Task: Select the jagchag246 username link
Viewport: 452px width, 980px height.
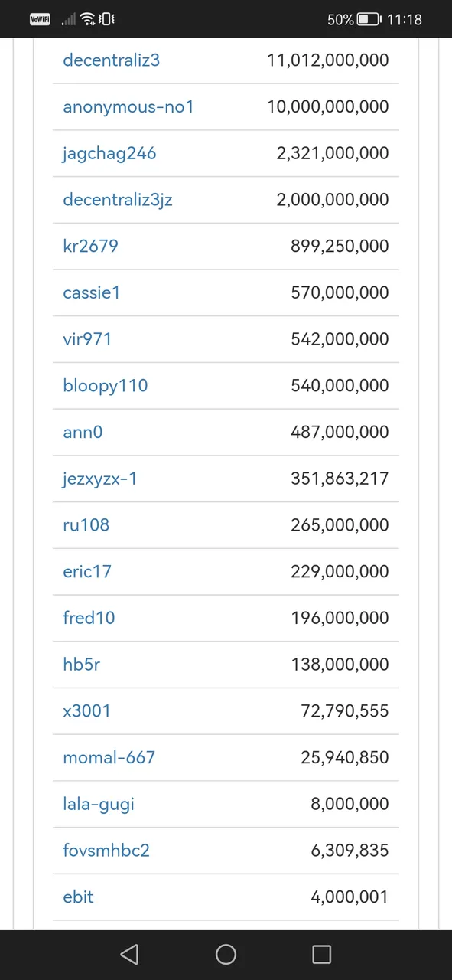Action: 109,153
